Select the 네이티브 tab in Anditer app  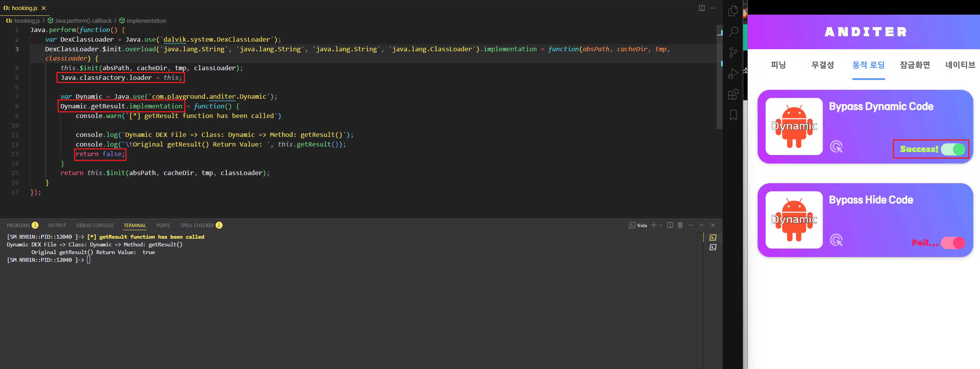click(960, 65)
